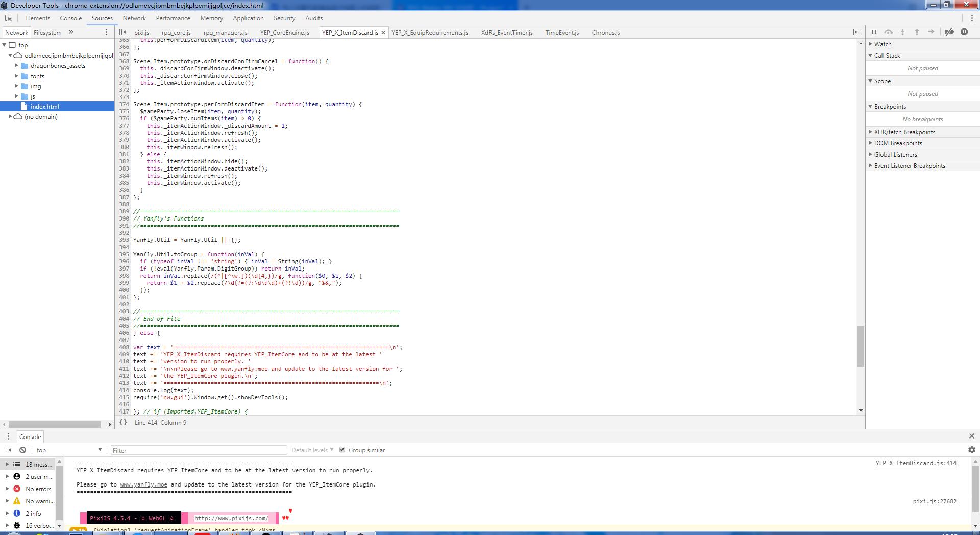Select the inspect element picker icon
The width and height of the screenshot is (980, 535).
coord(8,18)
